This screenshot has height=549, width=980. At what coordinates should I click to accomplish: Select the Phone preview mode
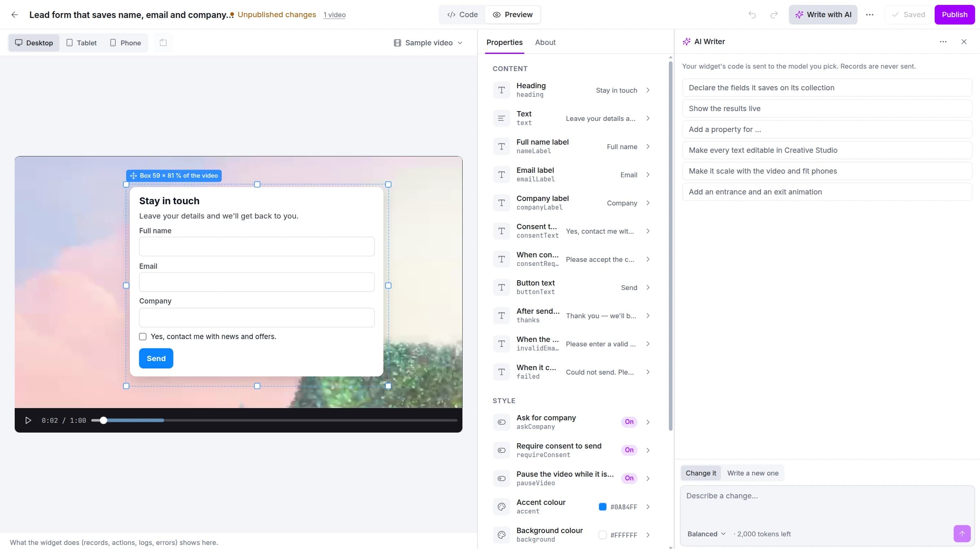tap(125, 43)
